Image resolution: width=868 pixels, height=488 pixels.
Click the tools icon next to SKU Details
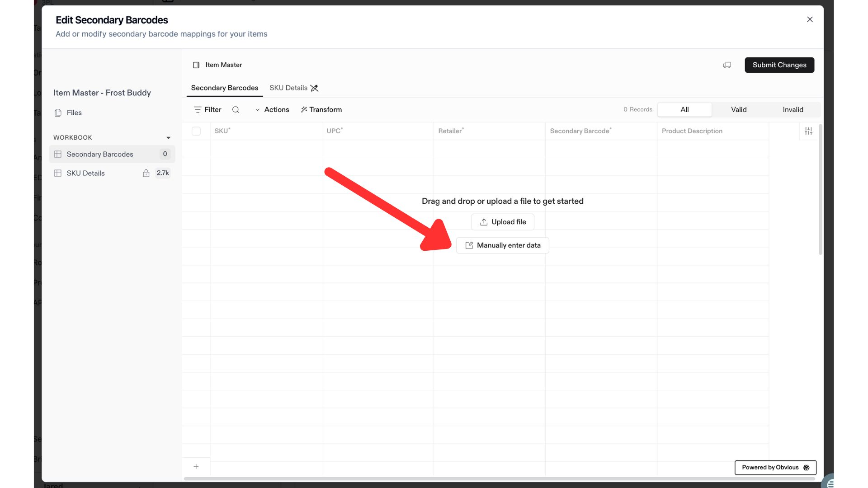point(315,88)
